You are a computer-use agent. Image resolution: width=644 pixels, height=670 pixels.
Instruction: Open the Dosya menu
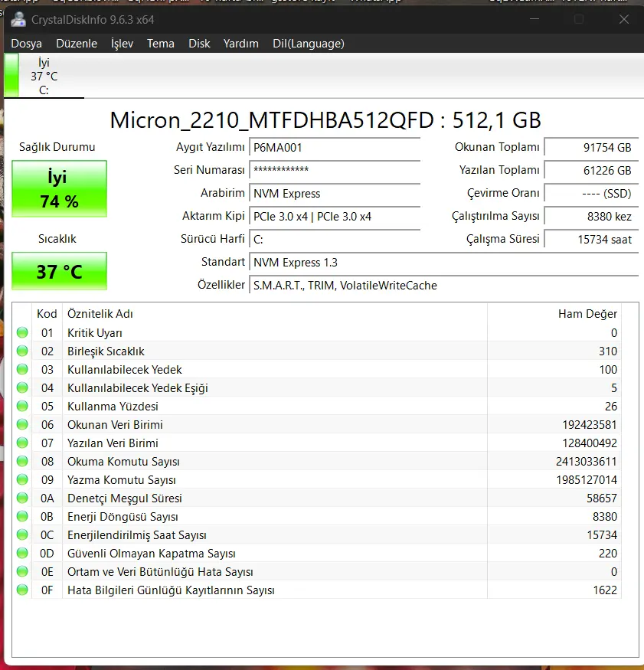pos(27,44)
